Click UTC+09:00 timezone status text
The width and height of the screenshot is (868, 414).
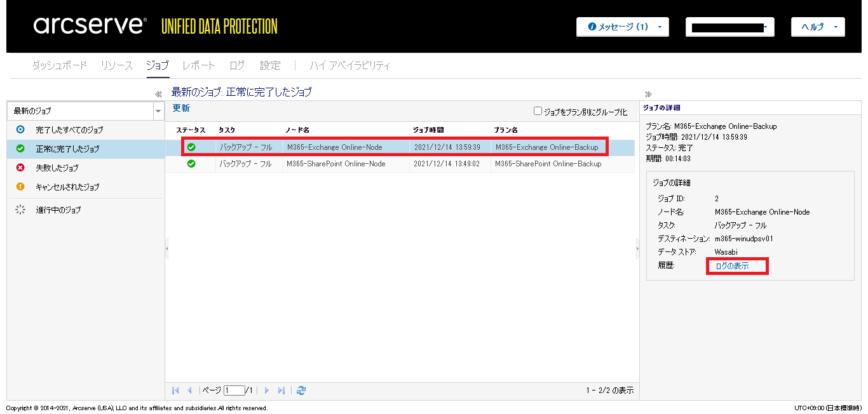click(x=828, y=408)
